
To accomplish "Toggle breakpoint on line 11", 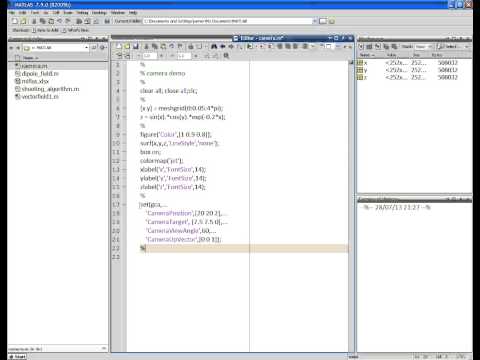I will [124, 152].
